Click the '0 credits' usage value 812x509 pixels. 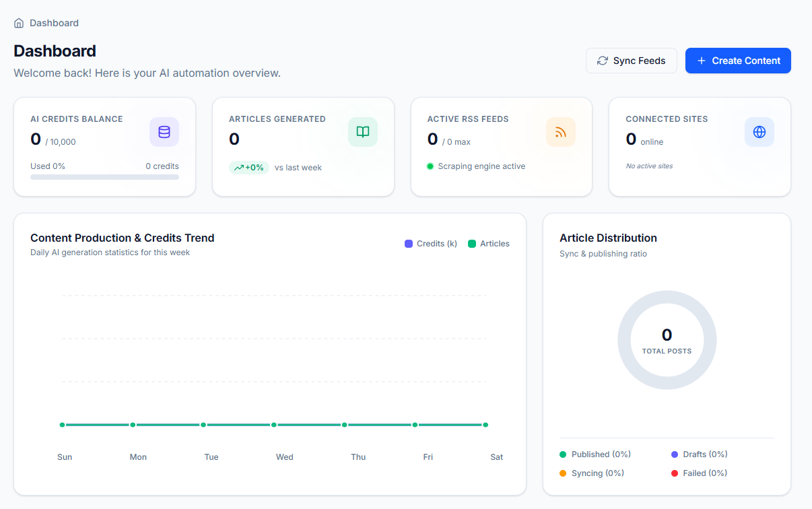coord(162,166)
